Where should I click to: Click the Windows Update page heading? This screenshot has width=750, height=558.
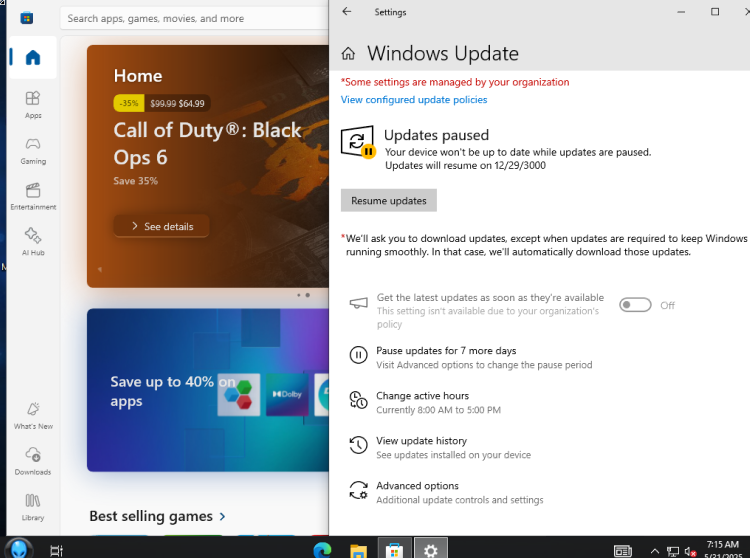click(443, 54)
